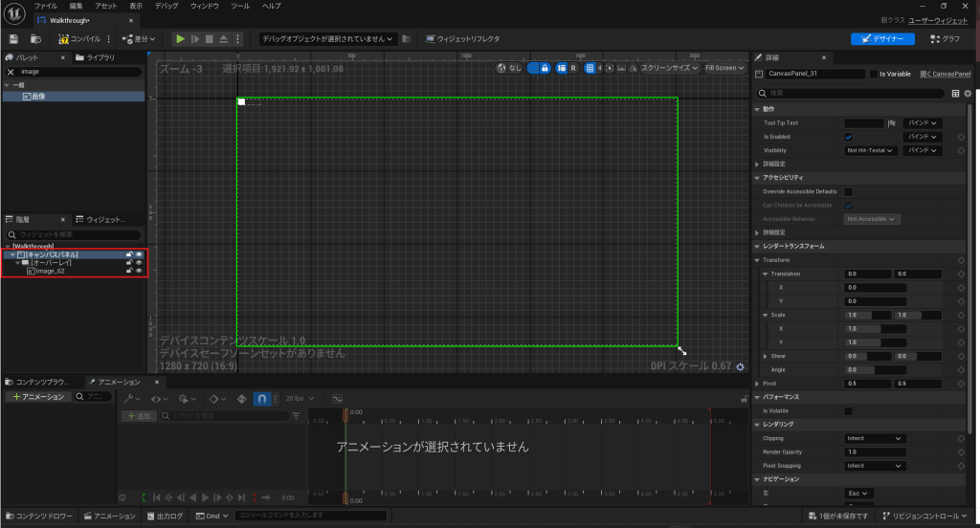This screenshot has height=528, width=980.
Task: Check the Is Variable checkbox
Action: pyautogui.click(x=873, y=74)
